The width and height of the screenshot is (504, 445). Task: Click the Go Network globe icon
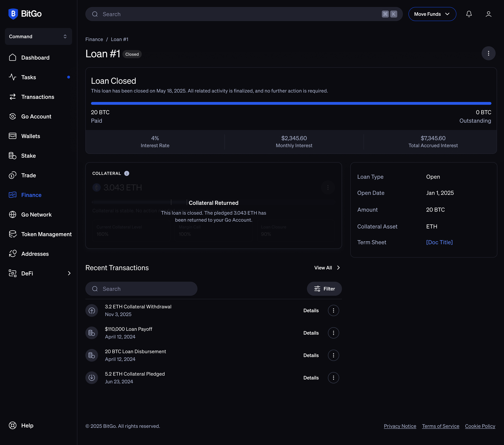(x=12, y=215)
